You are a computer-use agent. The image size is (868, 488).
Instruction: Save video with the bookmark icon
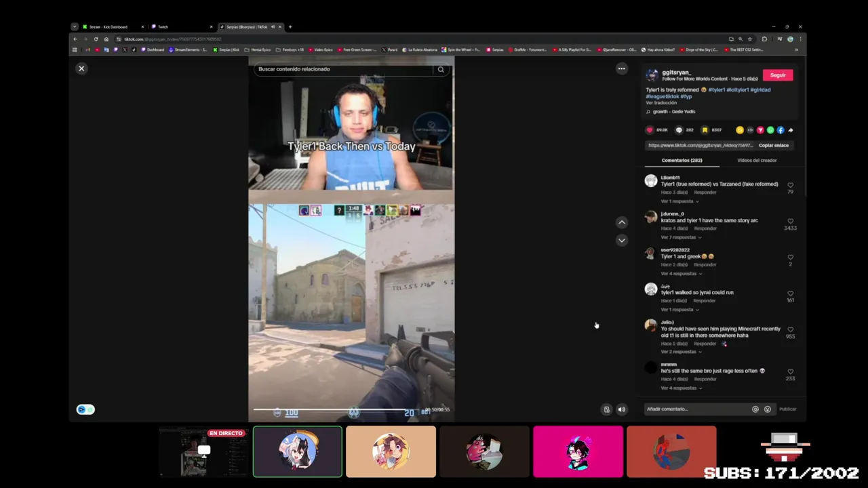point(705,130)
